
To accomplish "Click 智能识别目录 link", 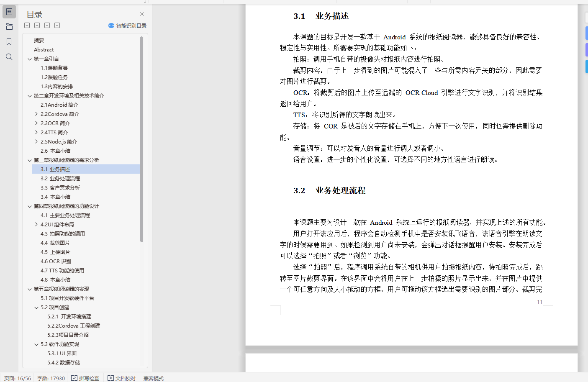I will pos(128,26).
